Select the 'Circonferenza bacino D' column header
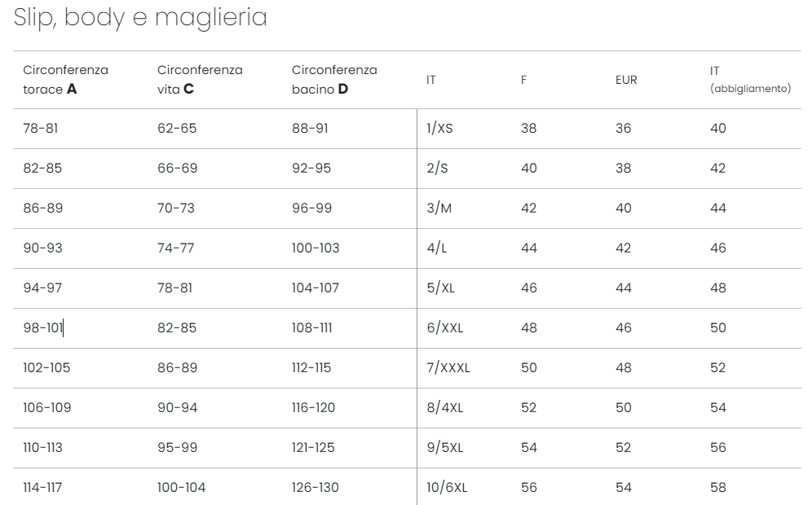Image resolution: width=812 pixels, height=505 pixels. click(334, 80)
